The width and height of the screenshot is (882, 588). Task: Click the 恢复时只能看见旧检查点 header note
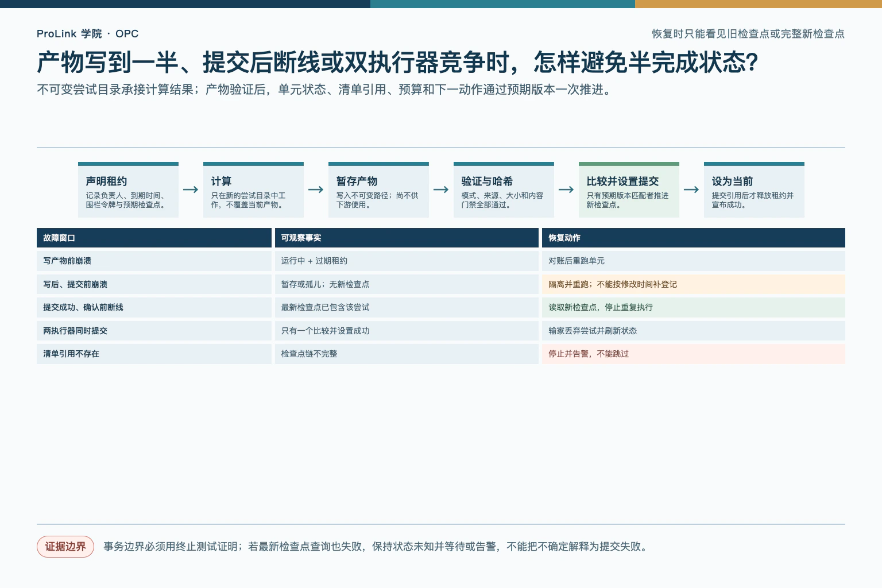[748, 34]
